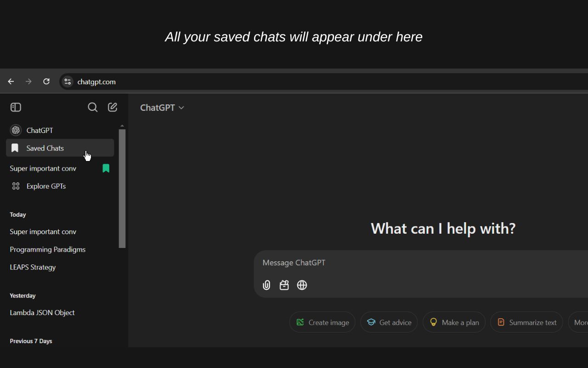Image resolution: width=588 pixels, height=368 pixels.
Task: Click the Summarize text button
Action: pos(526,322)
